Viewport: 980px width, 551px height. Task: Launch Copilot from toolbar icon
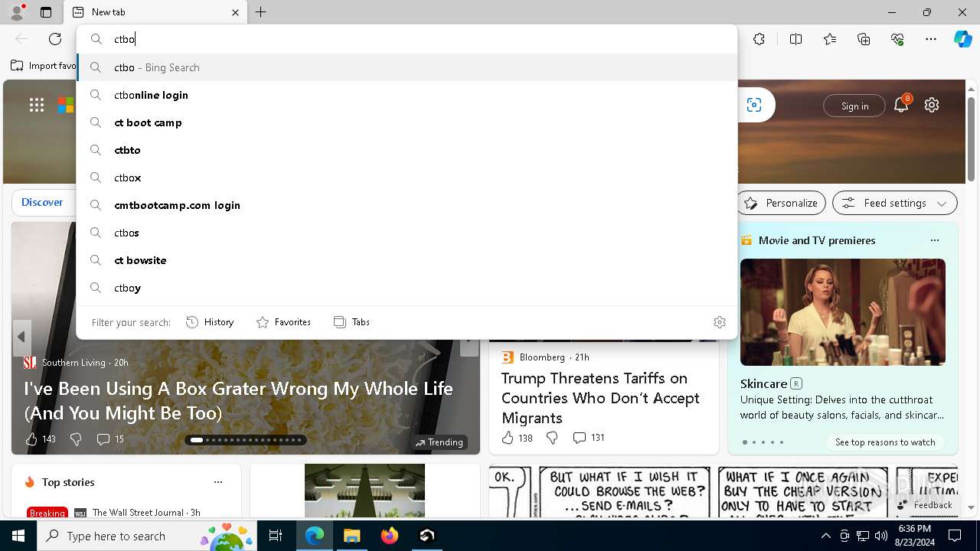tap(962, 39)
